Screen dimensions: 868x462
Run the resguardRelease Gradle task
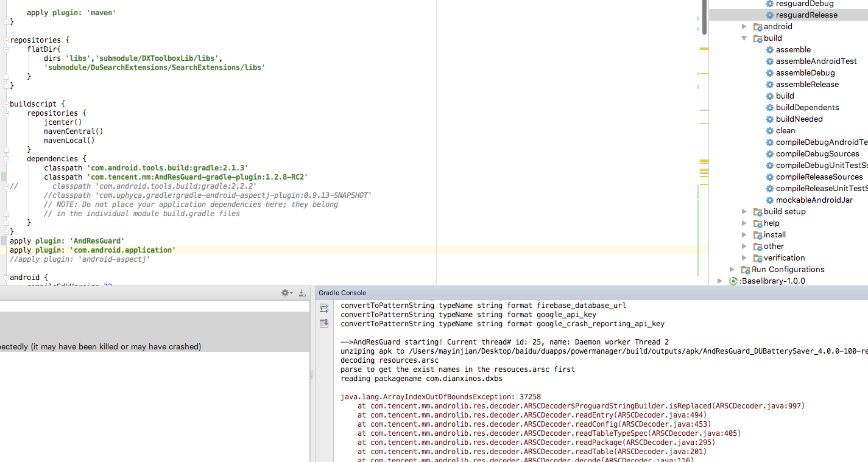tap(802, 15)
